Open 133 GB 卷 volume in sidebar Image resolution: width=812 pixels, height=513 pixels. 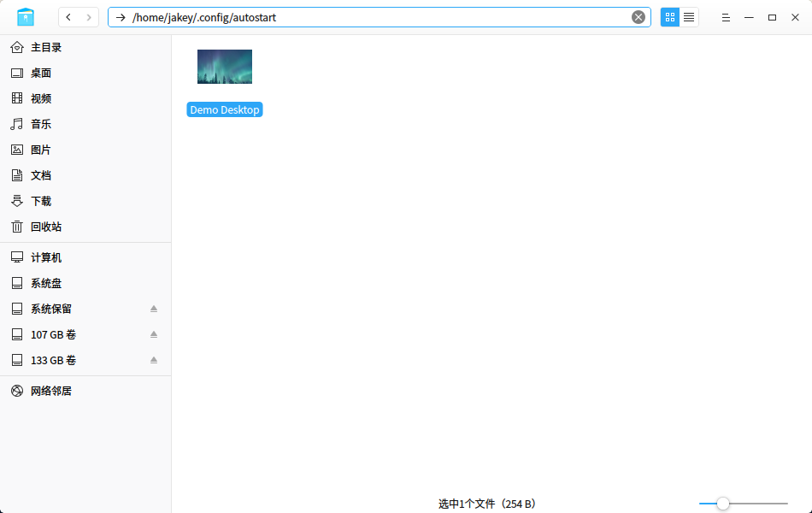tap(85, 360)
